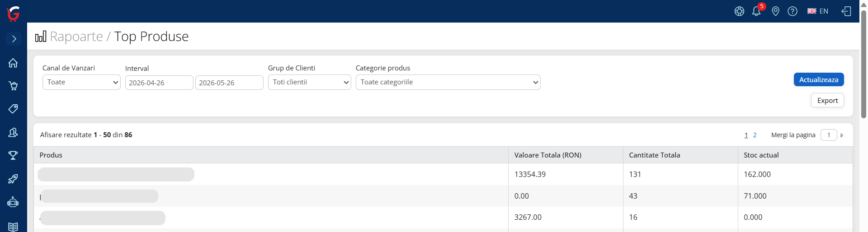This screenshot has width=868, height=232.
Task: Click the Stoc actual column header
Action: point(795,155)
